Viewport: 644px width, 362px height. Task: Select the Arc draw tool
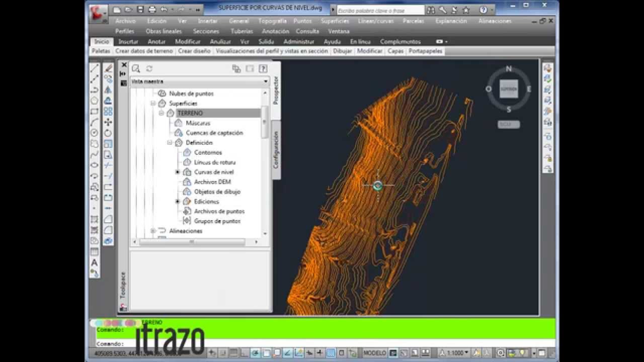click(x=94, y=122)
